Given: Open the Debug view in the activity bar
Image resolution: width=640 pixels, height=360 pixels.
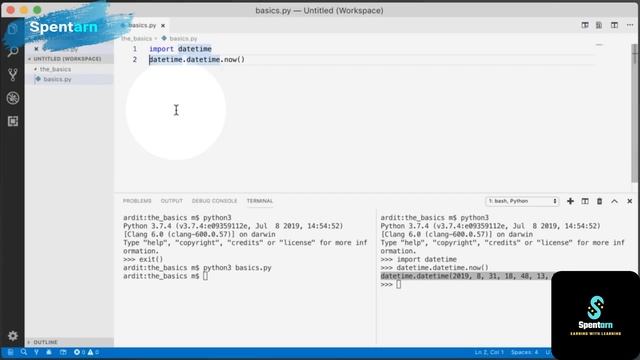Looking at the screenshot, I should [13, 98].
